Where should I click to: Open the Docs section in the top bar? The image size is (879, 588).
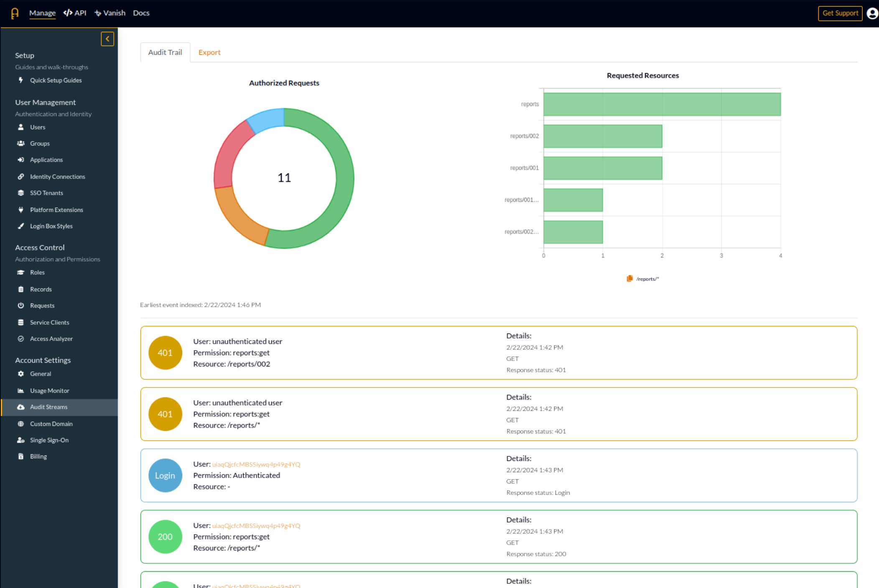point(141,13)
